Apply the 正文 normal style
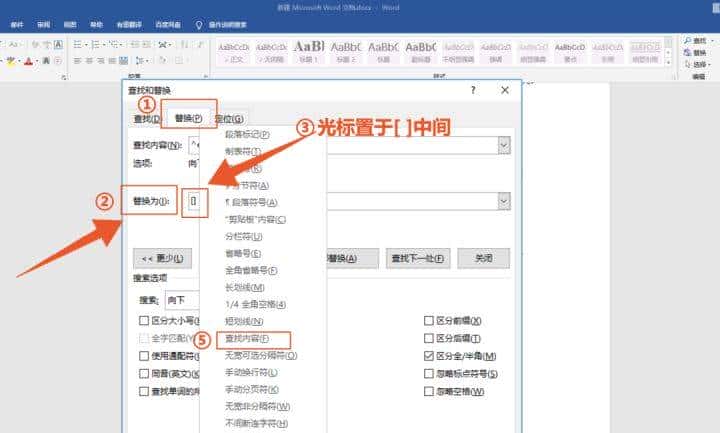The image size is (720, 433). [x=233, y=51]
